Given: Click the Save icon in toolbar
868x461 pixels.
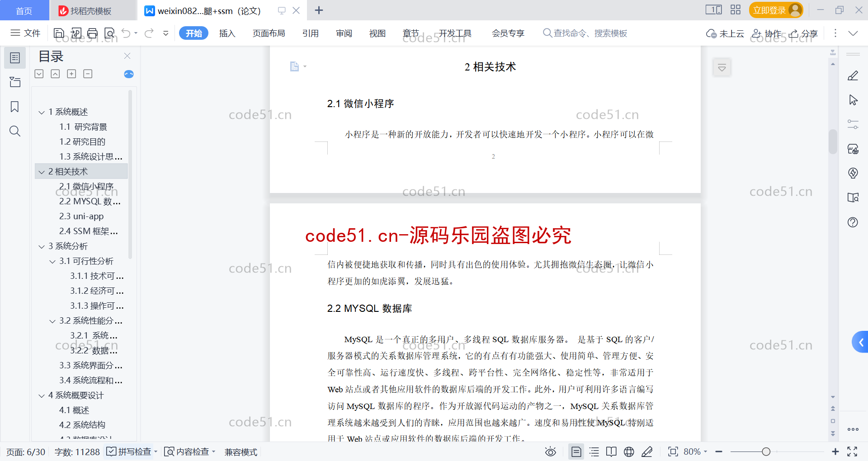Looking at the screenshot, I should [x=59, y=33].
